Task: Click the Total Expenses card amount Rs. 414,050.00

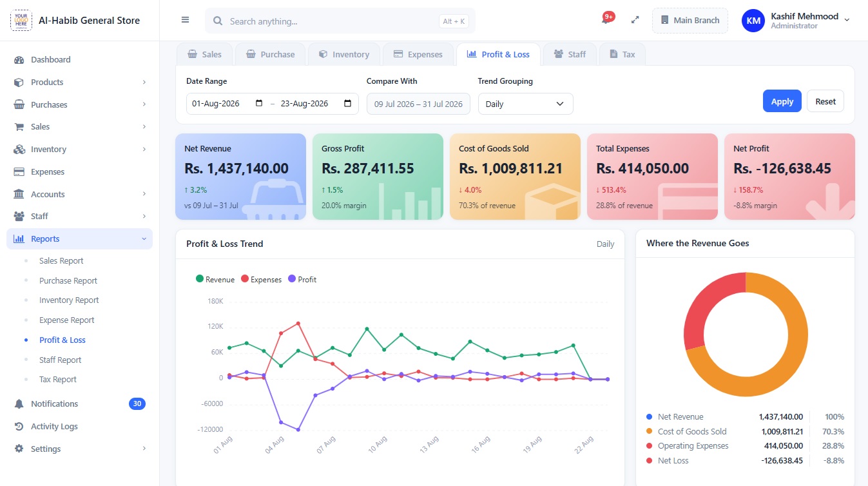Action: point(642,169)
